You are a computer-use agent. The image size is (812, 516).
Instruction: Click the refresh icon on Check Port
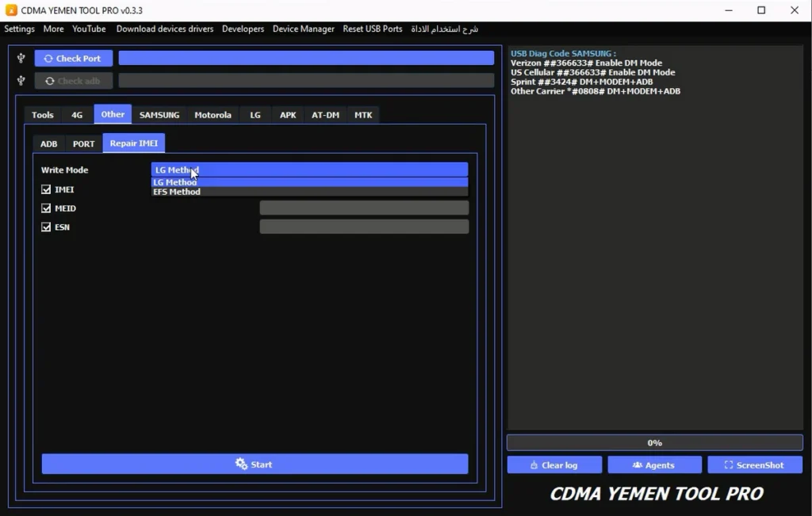[48, 59]
